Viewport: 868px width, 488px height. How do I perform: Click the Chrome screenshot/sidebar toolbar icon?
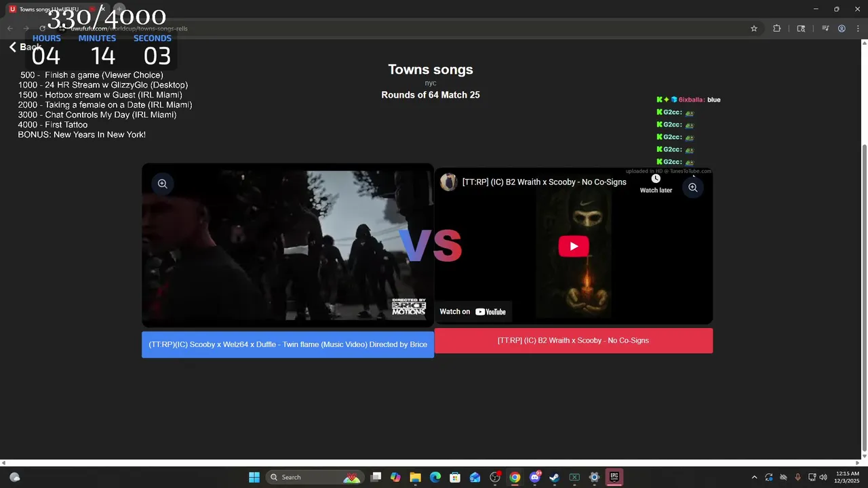[x=801, y=28]
